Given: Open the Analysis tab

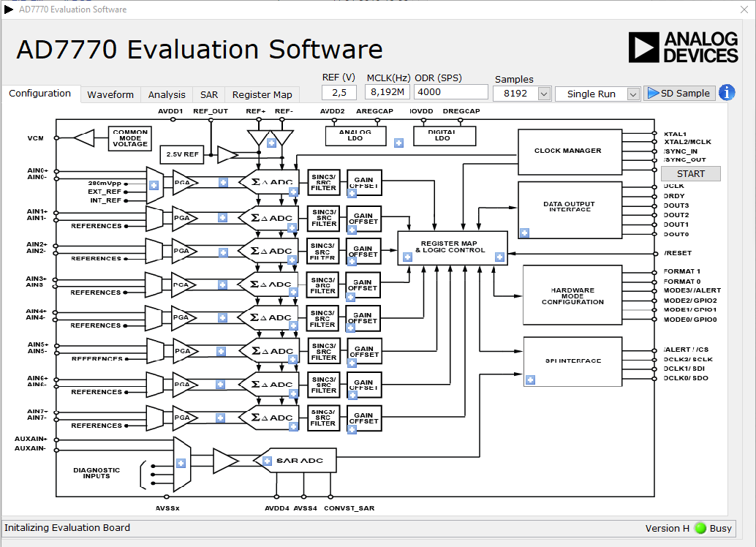Looking at the screenshot, I should [167, 94].
